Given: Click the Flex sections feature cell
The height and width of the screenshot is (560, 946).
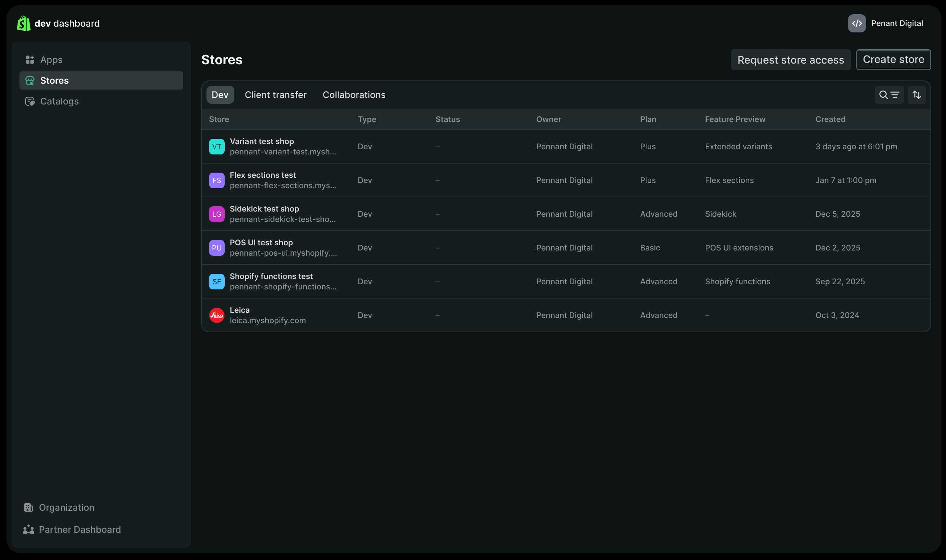Looking at the screenshot, I should (x=729, y=180).
